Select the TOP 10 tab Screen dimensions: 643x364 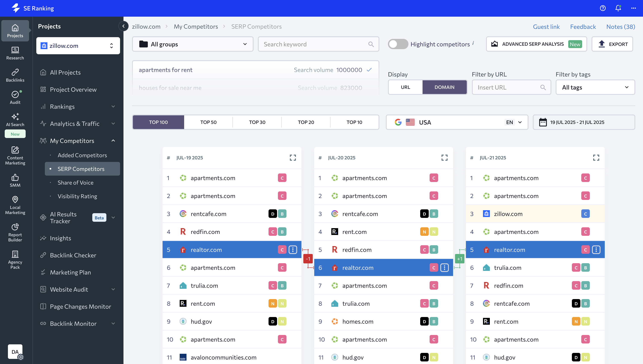coord(354,122)
